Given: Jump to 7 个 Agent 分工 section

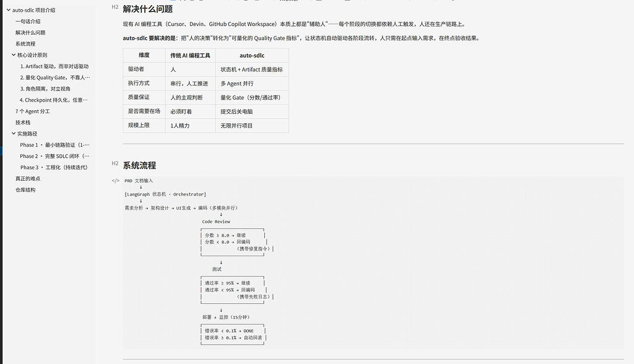Looking at the screenshot, I should pos(33,111).
